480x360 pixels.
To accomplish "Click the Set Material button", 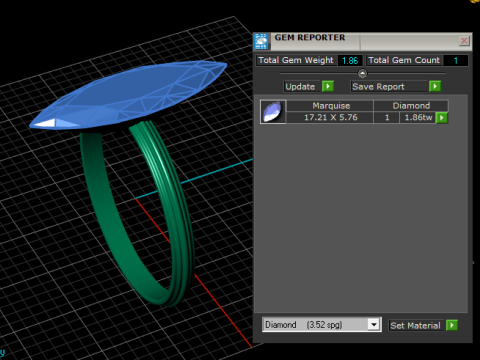I will pos(416,325).
